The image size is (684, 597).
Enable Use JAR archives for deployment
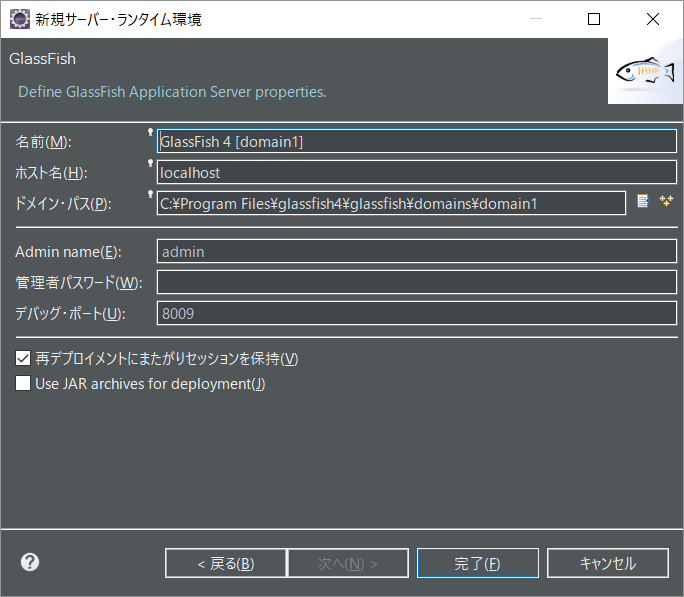click(x=23, y=383)
